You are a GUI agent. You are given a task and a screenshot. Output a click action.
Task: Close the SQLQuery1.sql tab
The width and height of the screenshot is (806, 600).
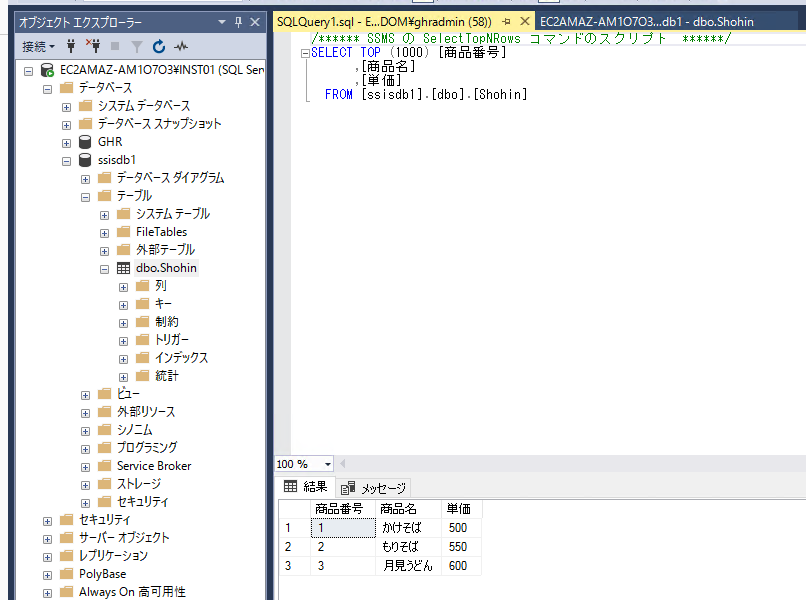[x=525, y=22]
